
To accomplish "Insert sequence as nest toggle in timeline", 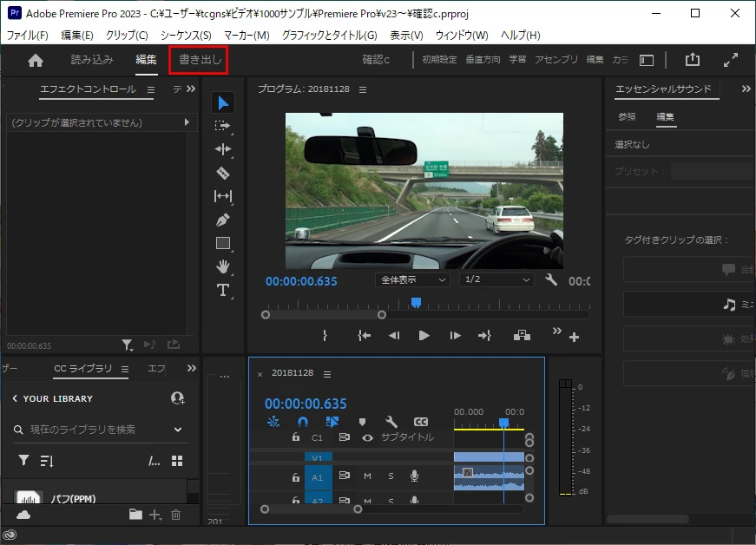I will 273,422.
